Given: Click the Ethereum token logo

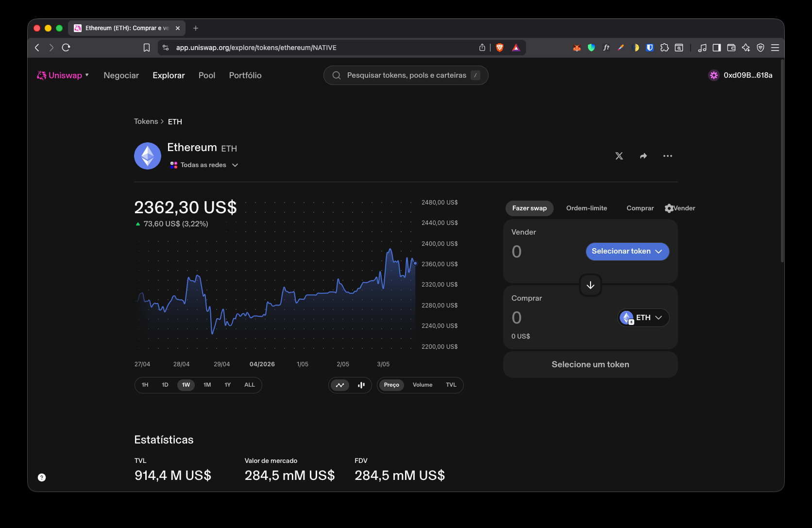Looking at the screenshot, I should [148, 156].
